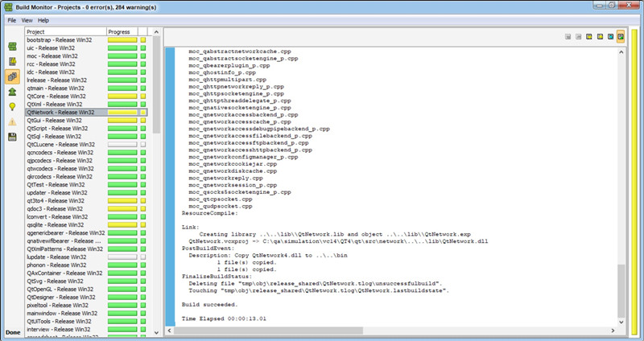
Task: Click the yellow light bulb sidebar icon
Action: point(13,106)
